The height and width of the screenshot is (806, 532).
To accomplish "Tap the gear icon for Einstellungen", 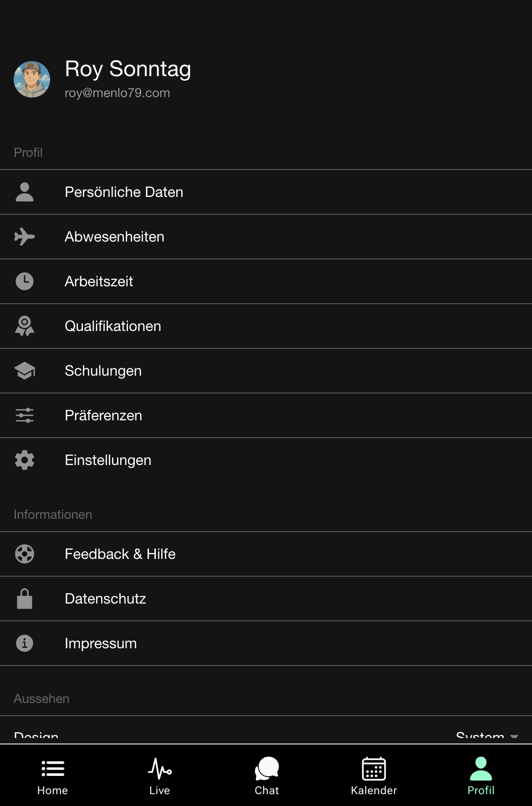I will 25,460.
